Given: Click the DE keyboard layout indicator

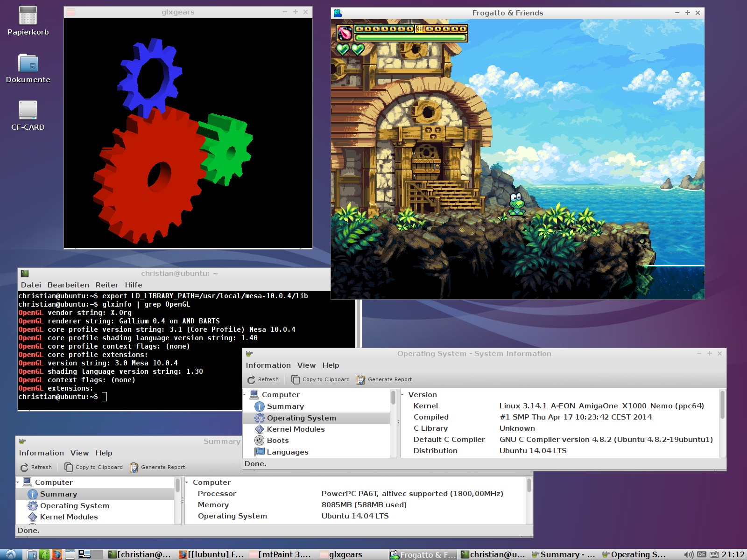Looking at the screenshot, I should click(701, 554).
